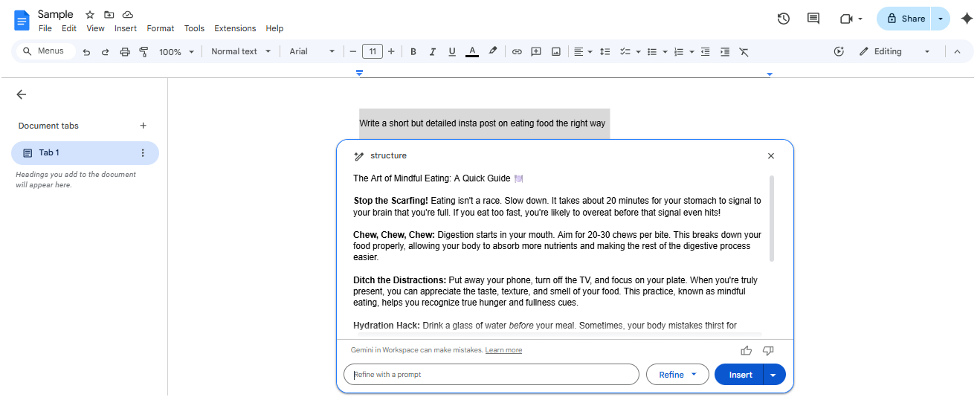Screen dimensions: 980x397
Task: Open the Tools menu
Action: point(194,28)
